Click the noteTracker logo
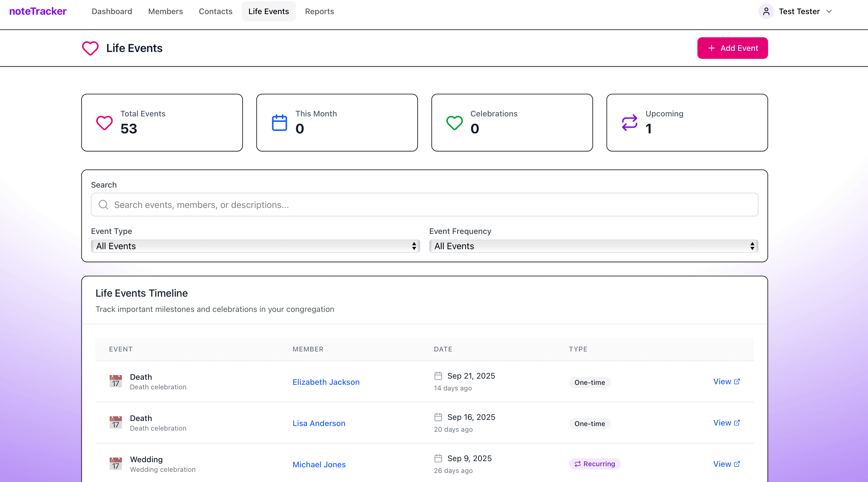 [x=38, y=11]
